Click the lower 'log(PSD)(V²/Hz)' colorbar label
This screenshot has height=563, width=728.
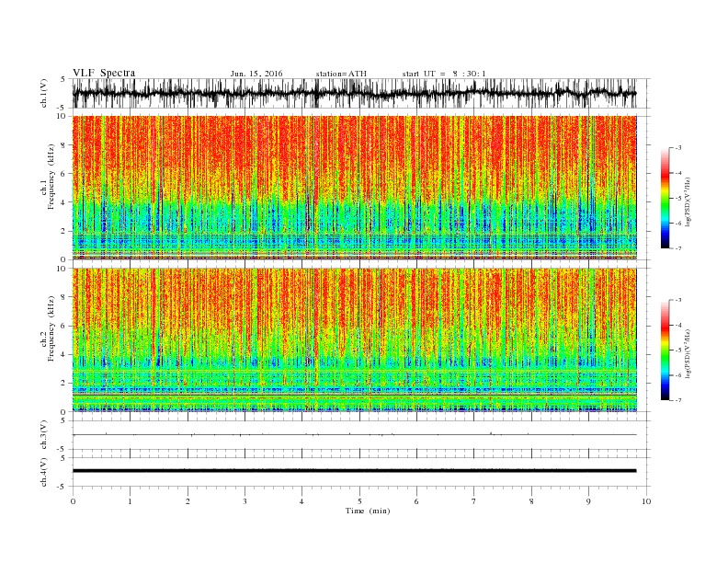tap(688, 352)
